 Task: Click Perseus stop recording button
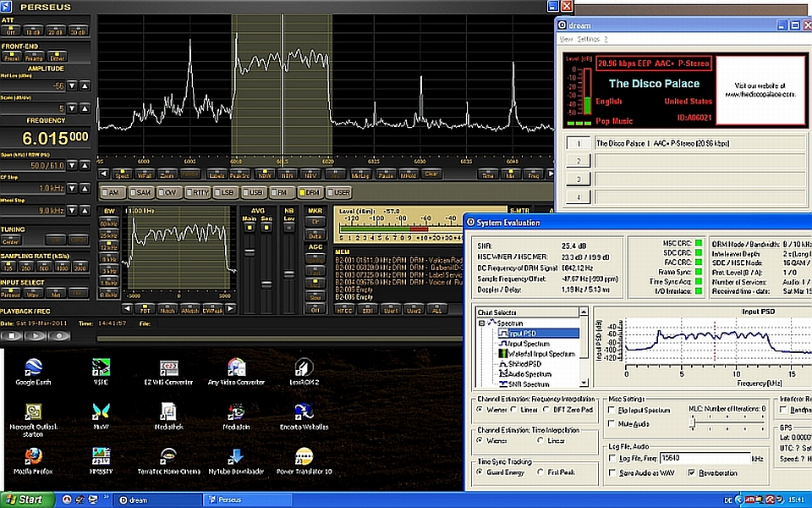coord(11,335)
